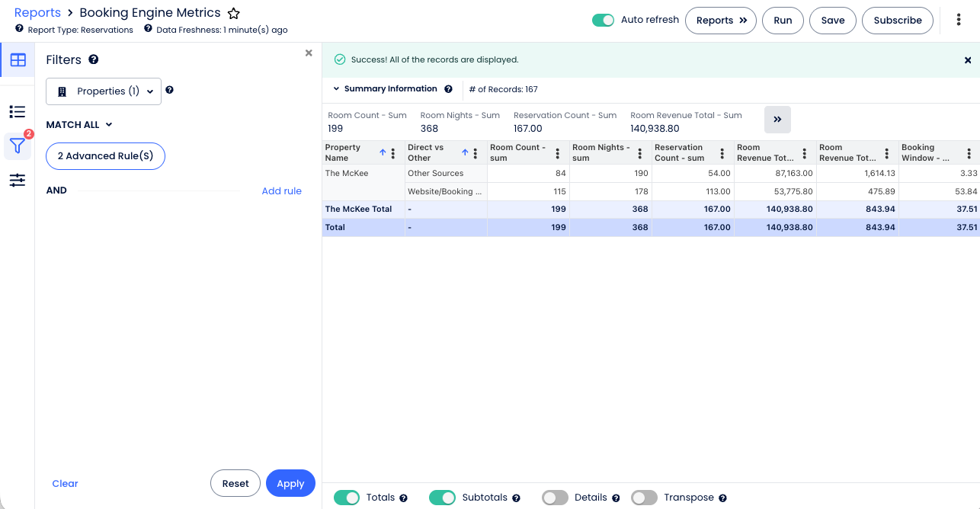The image size is (980, 509).
Task: Dismiss the success message banner
Action: (x=968, y=60)
